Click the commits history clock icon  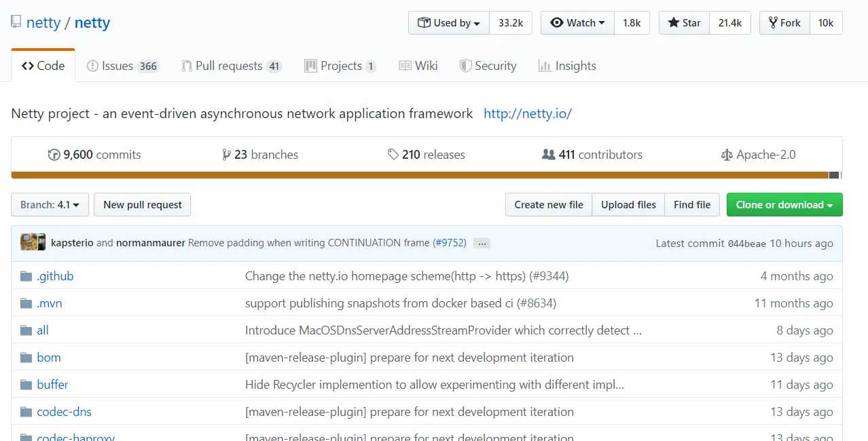click(x=54, y=155)
